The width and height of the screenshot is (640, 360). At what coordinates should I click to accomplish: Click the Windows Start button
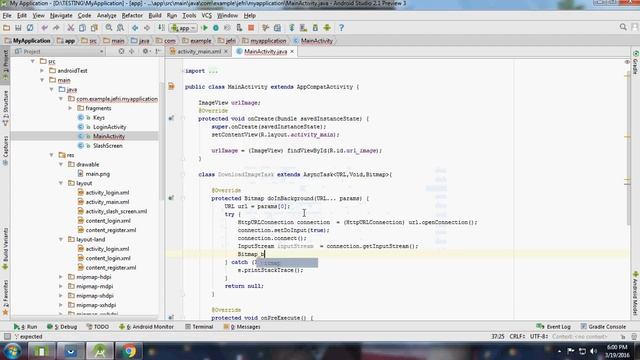coord(12,351)
